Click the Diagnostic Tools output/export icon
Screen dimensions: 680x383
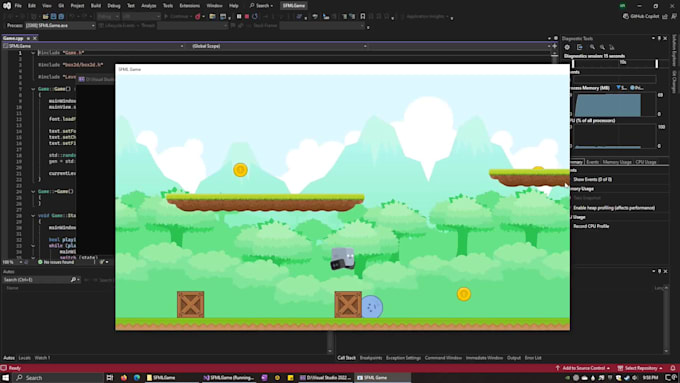(x=580, y=47)
